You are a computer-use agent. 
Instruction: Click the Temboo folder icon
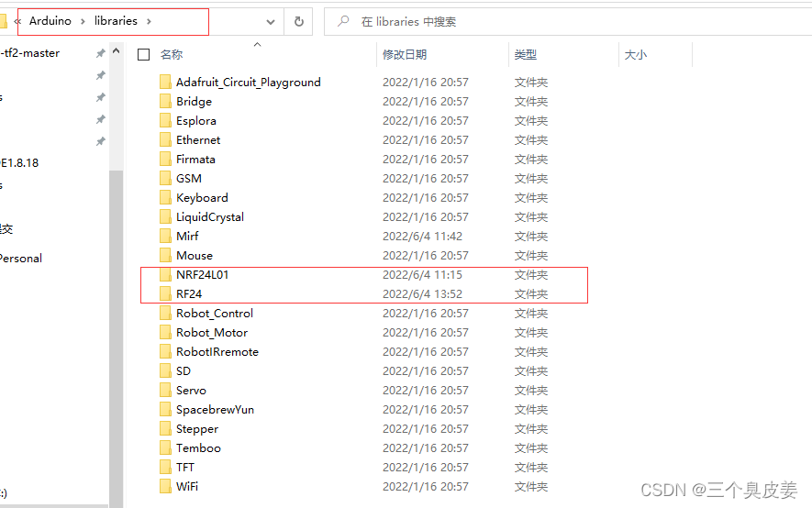click(x=166, y=447)
